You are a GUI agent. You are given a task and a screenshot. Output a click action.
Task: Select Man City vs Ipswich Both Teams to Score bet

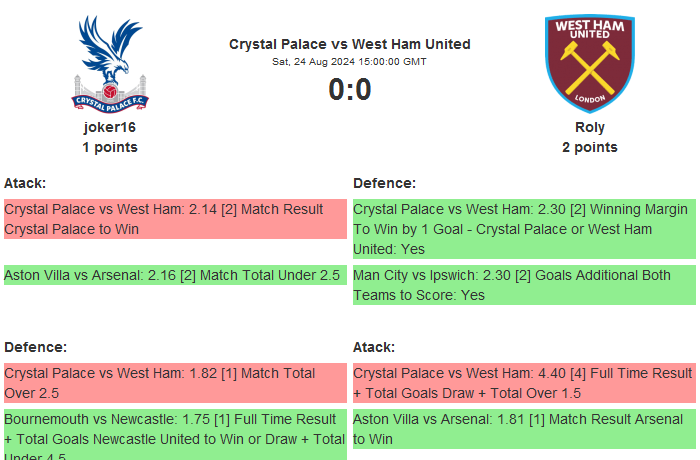coord(523,285)
